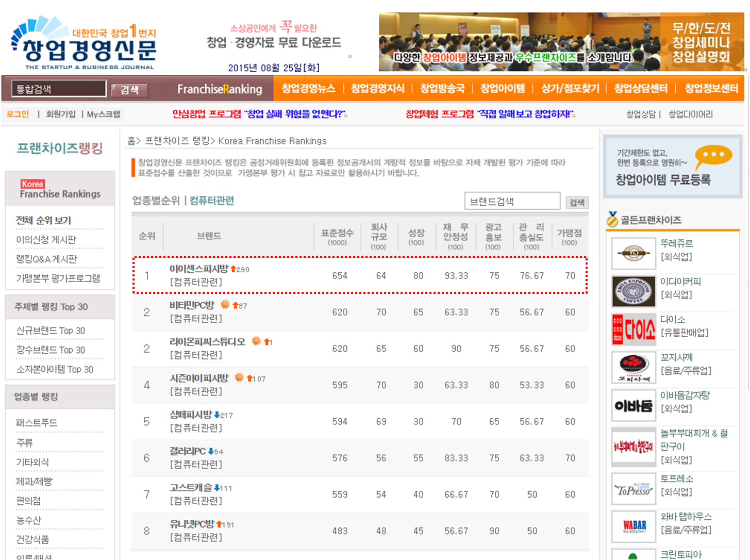The image size is (750, 560).
Task: Click inside the 브랜드검색 input field
Action: point(512,201)
